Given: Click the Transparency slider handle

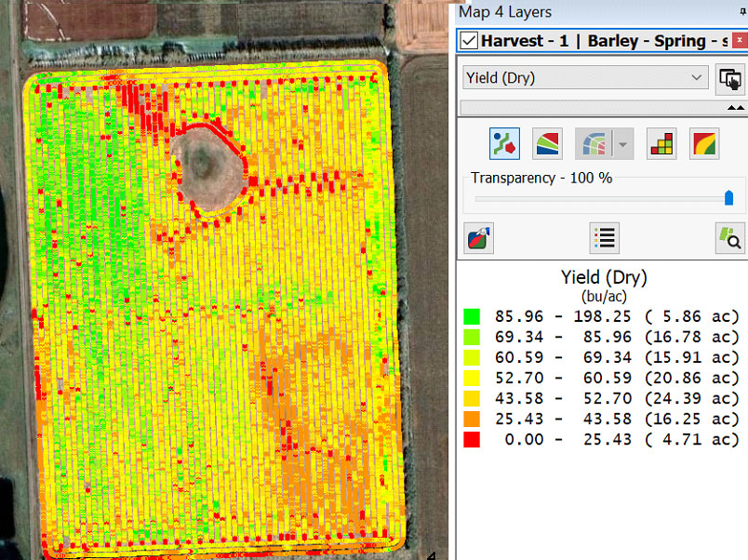Looking at the screenshot, I should tap(728, 197).
